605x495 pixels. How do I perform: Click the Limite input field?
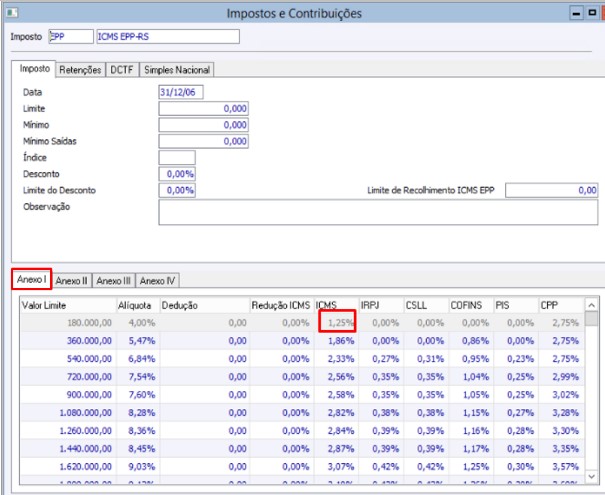pos(203,108)
